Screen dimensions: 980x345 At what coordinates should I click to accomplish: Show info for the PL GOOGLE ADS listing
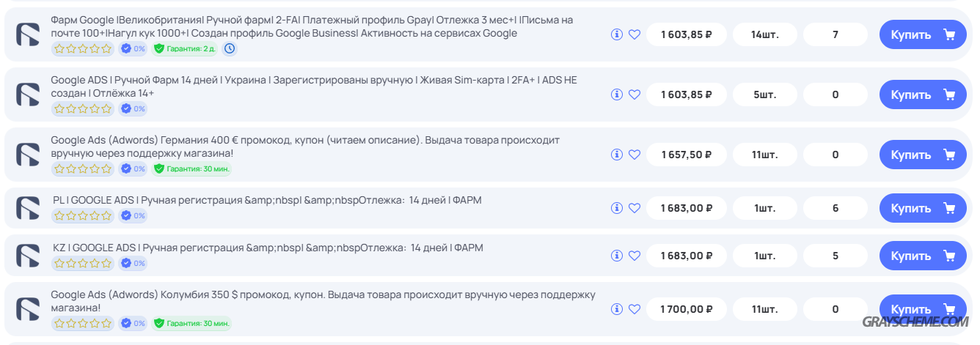[617, 208]
